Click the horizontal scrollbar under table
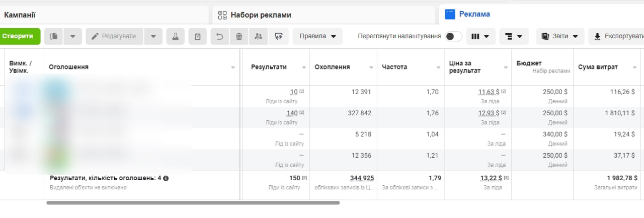Viewport: 644px width, 218px height. 193,203
